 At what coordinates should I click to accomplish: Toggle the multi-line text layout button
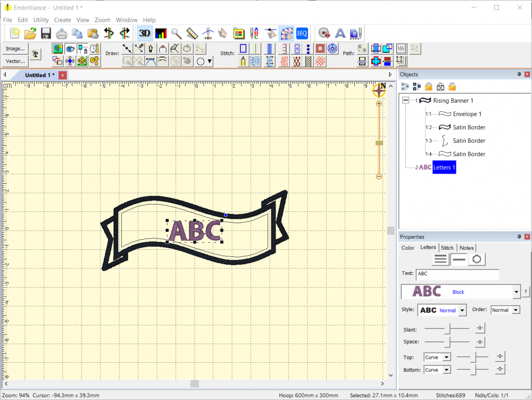click(x=440, y=259)
